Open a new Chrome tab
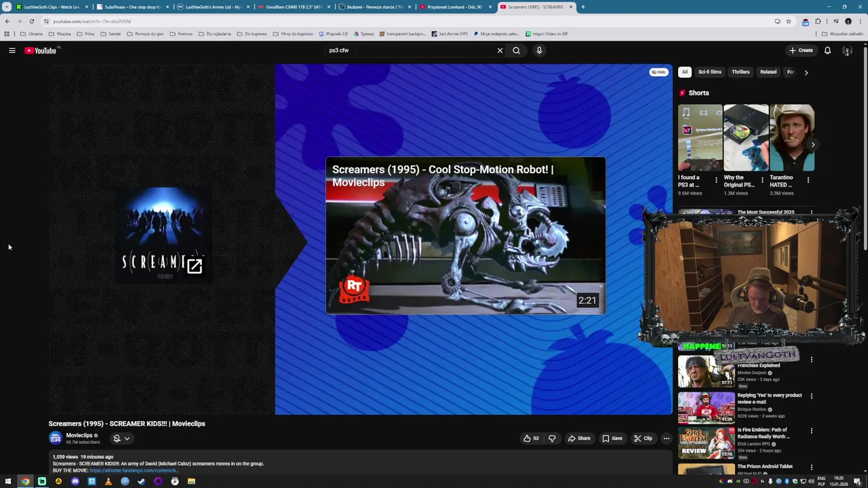The height and width of the screenshot is (488, 868). [x=583, y=7]
